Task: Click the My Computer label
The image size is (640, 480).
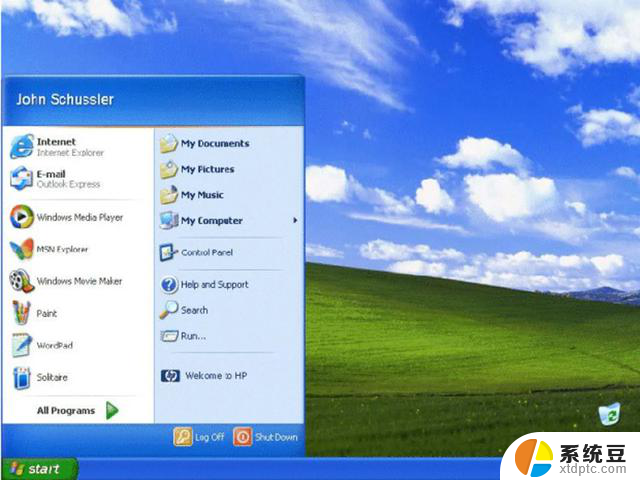Action: (x=212, y=221)
